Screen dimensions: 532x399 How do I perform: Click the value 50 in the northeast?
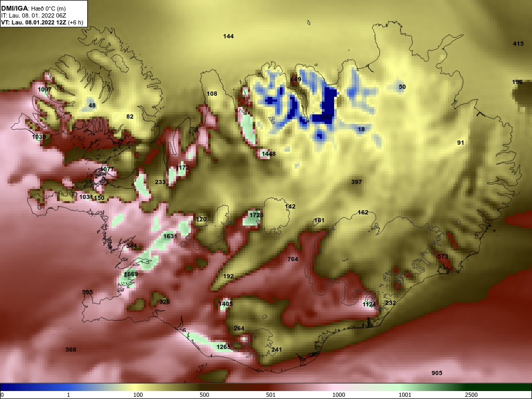402,87
